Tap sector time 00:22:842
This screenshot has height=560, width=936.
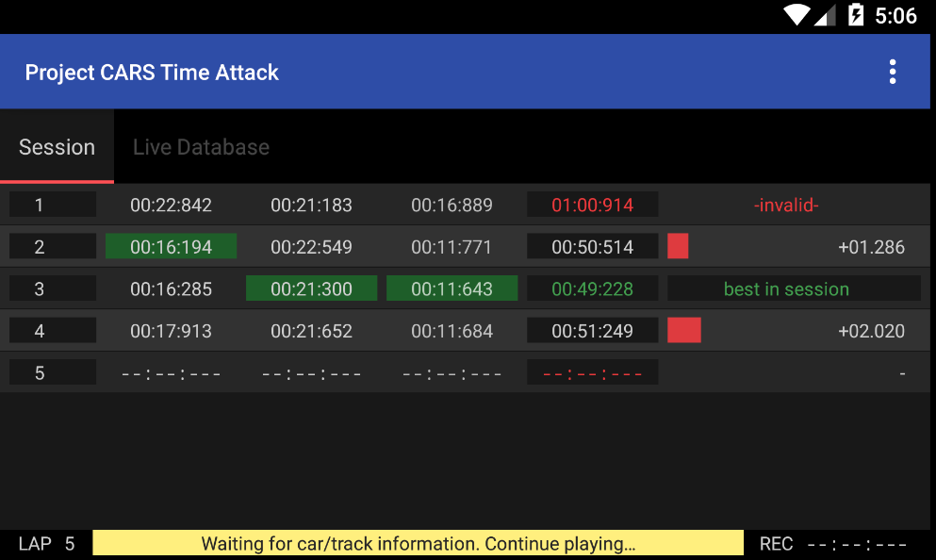pos(171,205)
